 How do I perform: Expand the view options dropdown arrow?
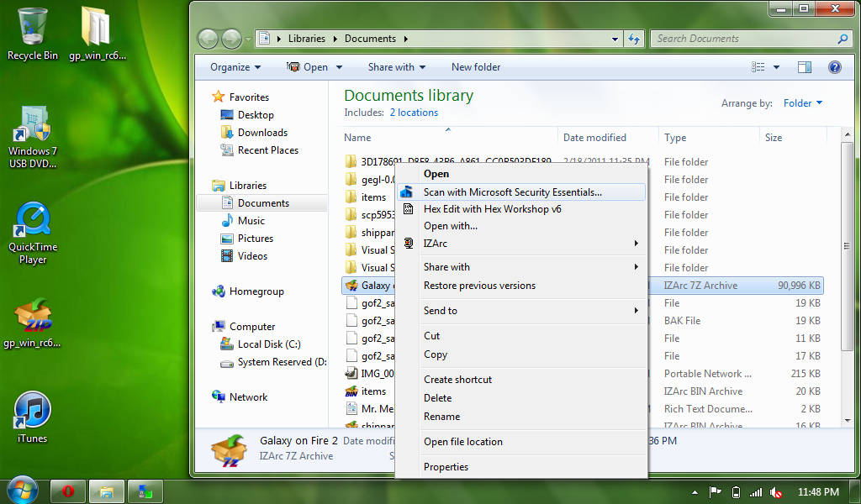[776, 67]
